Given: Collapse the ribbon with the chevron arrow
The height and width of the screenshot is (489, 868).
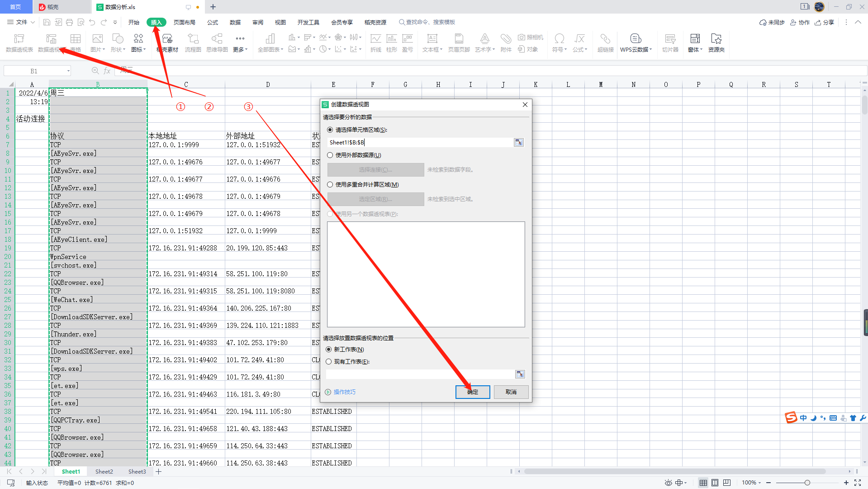Looking at the screenshot, I should [x=858, y=22].
